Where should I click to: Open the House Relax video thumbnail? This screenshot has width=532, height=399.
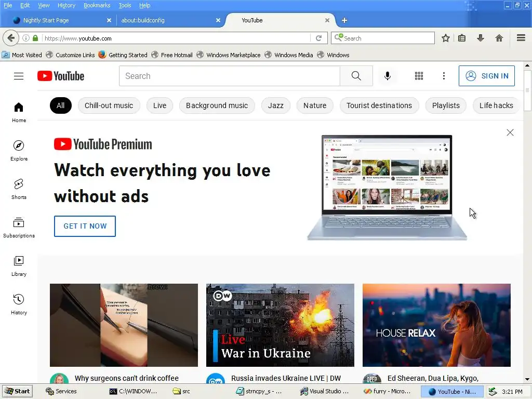pyautogui.click(x=436, y=325)
